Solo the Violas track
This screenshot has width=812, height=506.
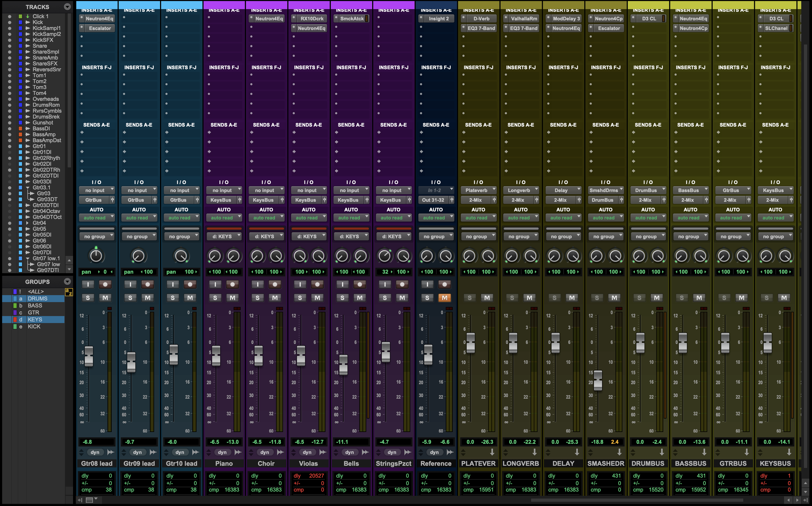pyautogui.click(x=300, y=298)
